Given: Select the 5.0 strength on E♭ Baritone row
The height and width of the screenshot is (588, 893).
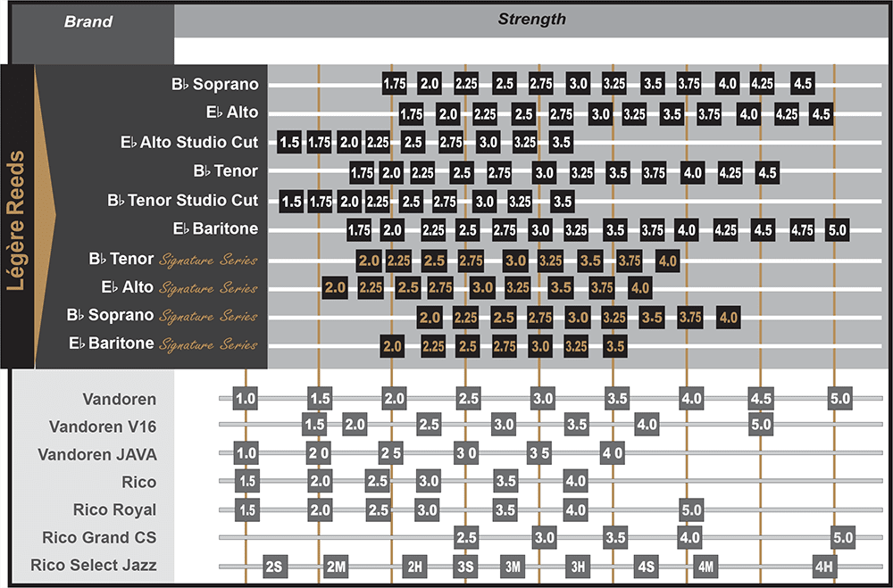Looking at the screenshot, I should point(837,229).
